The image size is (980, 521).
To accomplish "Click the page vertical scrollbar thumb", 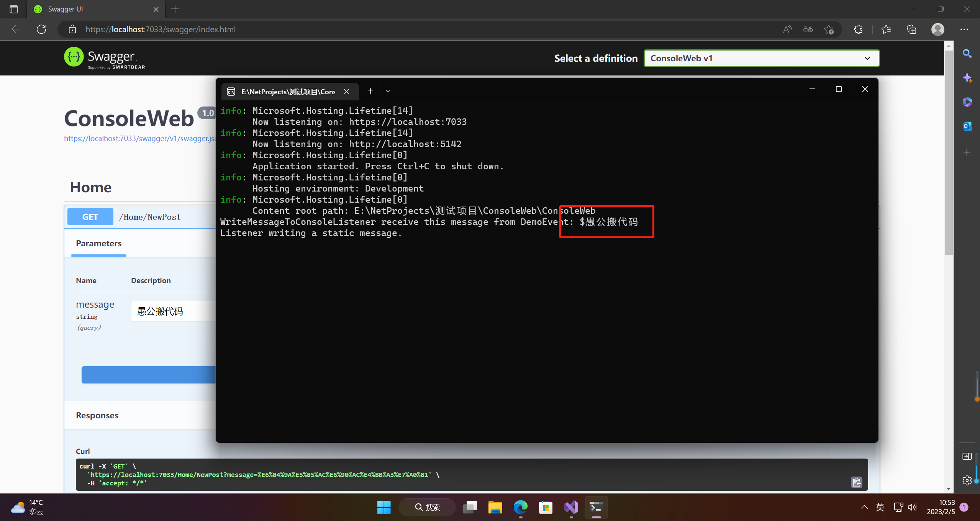I will coord(949,153).
